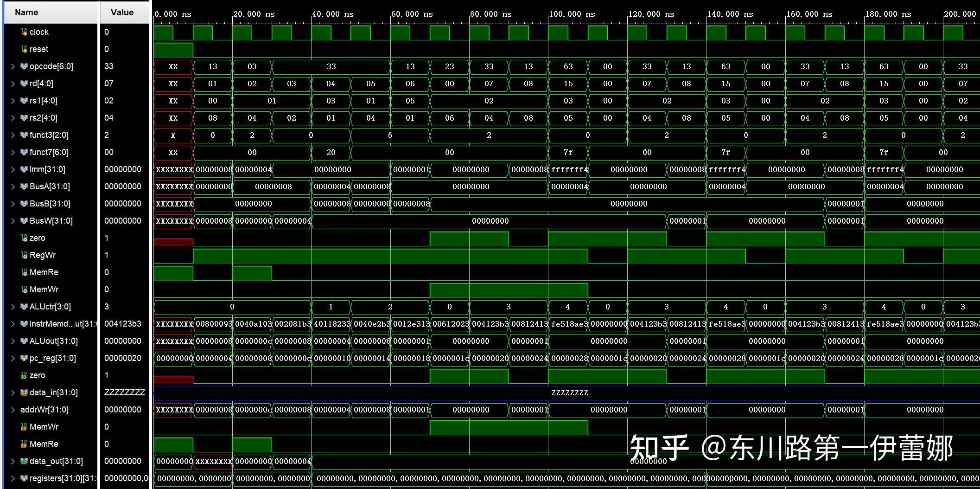Click the 0000000c segment in ALUout waveform

[x=252, y=341]
